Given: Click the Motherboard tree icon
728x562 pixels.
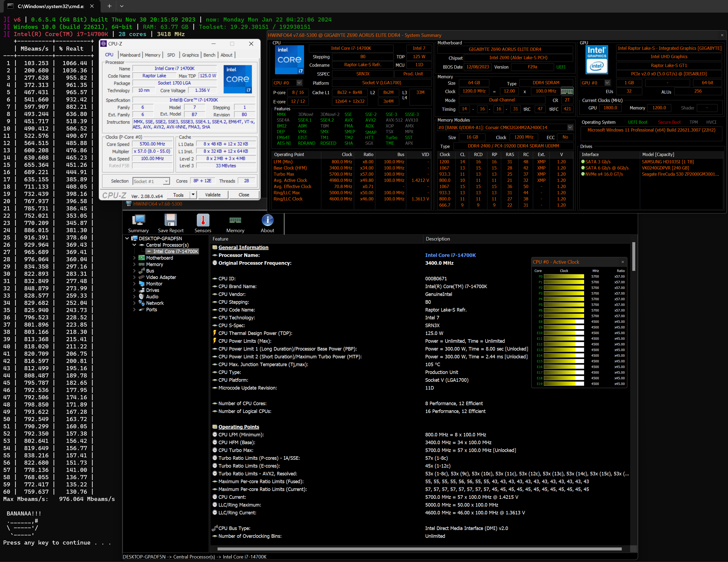Looking at the screenshot, I should (x=142, y=258).
